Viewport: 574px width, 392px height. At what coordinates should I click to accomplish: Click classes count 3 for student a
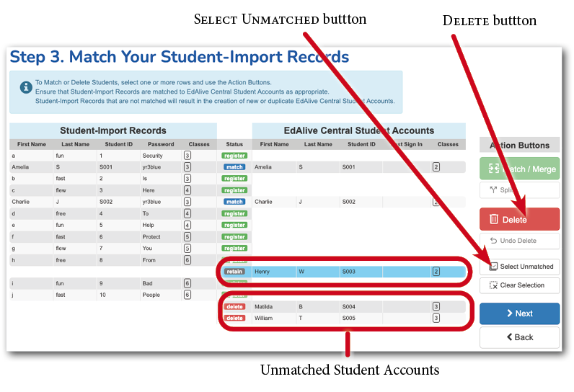tap(187, 156)
